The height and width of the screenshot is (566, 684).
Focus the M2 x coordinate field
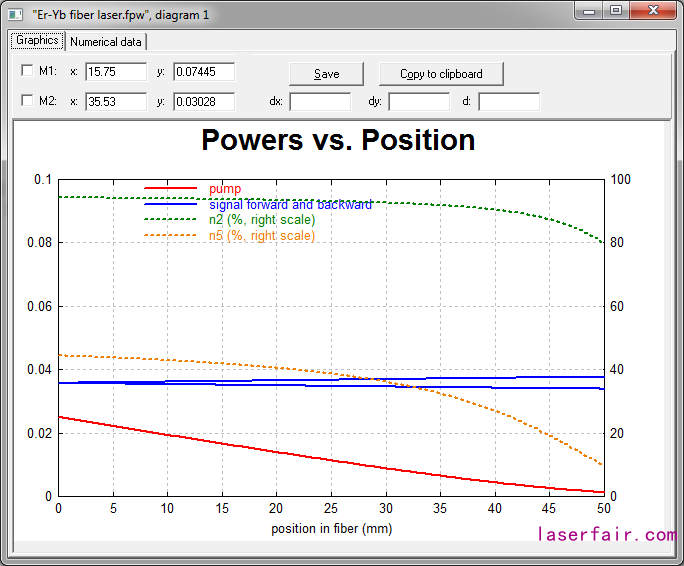pyautogui.click(x=116, y=101)
